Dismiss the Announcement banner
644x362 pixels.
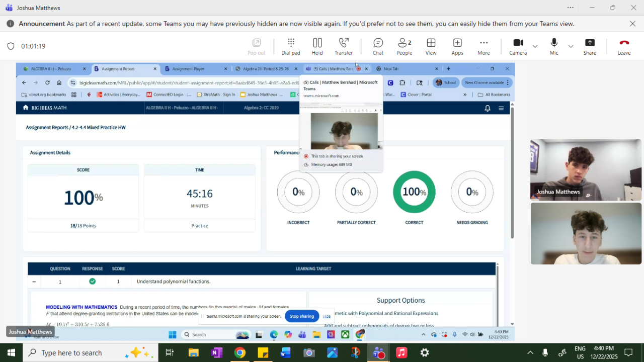coord(632,24)
